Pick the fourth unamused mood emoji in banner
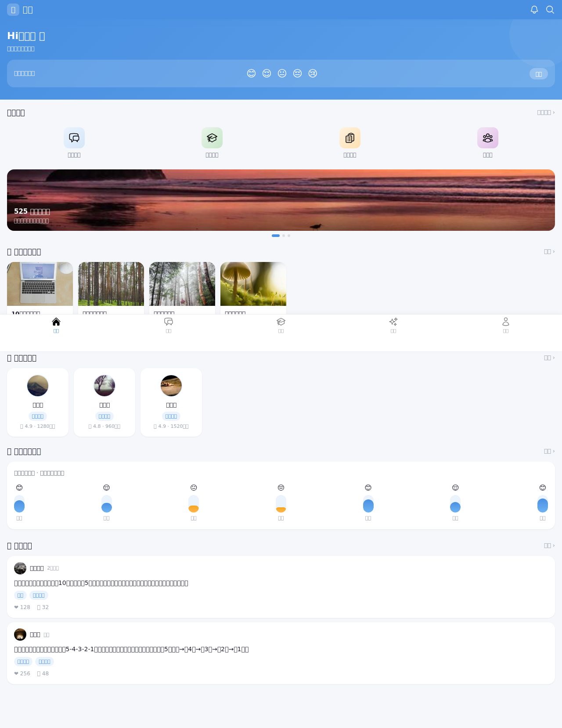The image size is (562, 728). [x=297, y=73]
